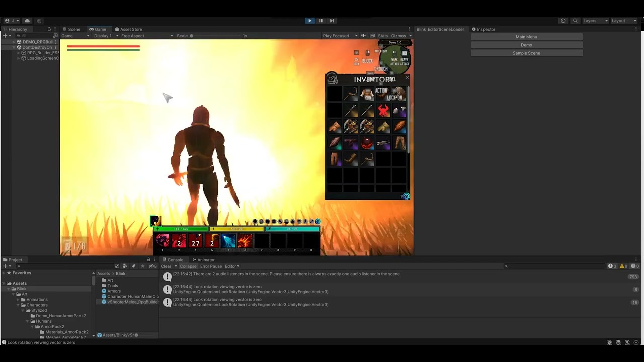The height and width of the screenshot is (362, 644).
Task: Click the Sample Scene button
Action: tap(526, 53)
